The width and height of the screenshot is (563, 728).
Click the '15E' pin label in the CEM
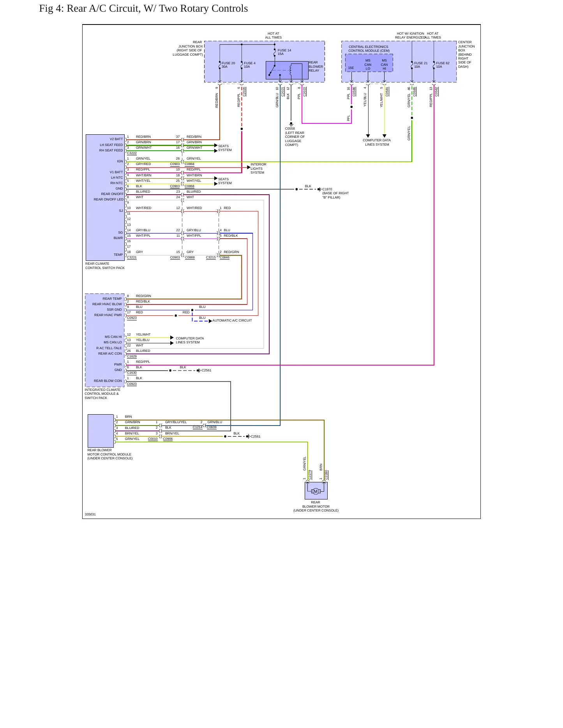point(351,68)
